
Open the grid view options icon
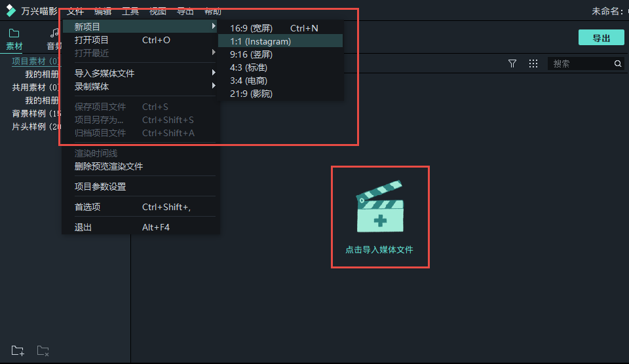[x=533, y=64]
